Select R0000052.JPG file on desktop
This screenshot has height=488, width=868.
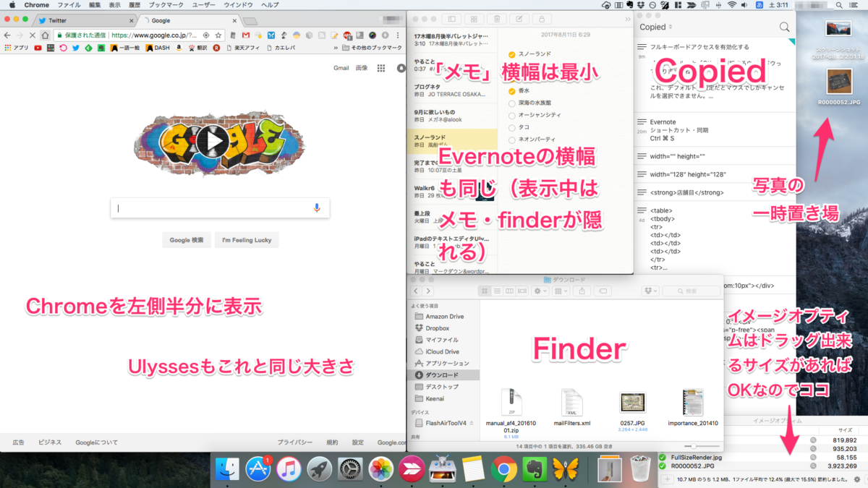pyautogui.click(x=839, y=87)
